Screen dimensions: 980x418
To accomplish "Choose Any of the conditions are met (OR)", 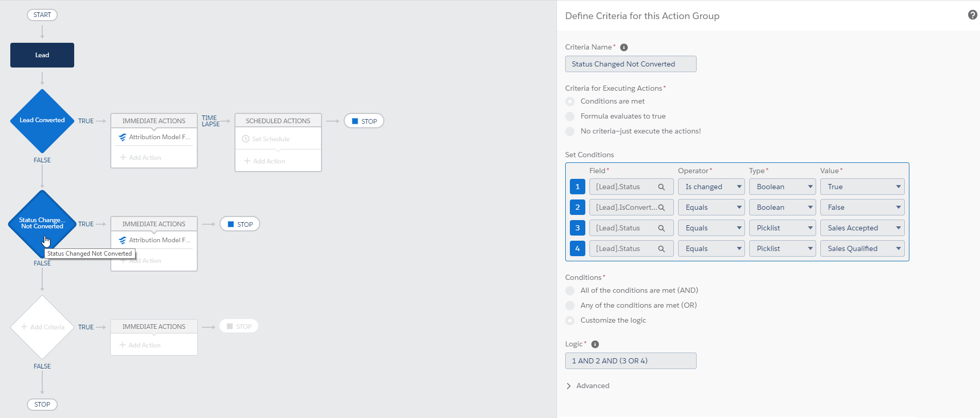I will coord(570,306).
